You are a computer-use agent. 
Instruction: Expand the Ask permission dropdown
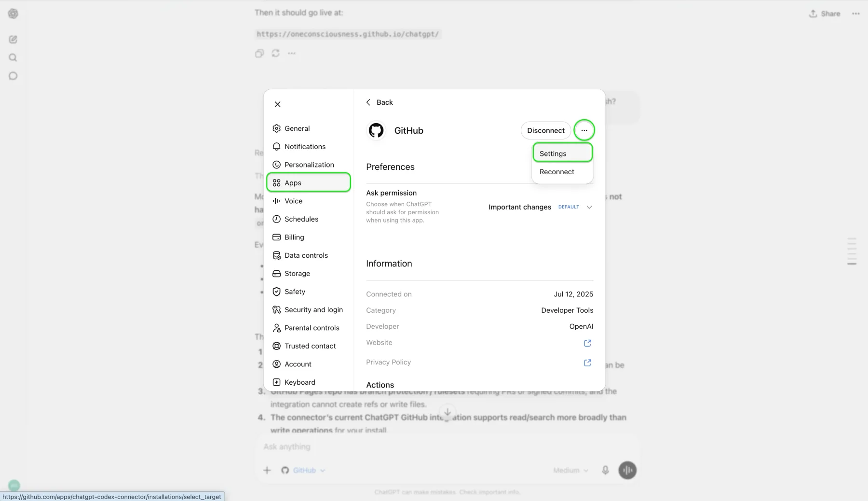(540, 207)
